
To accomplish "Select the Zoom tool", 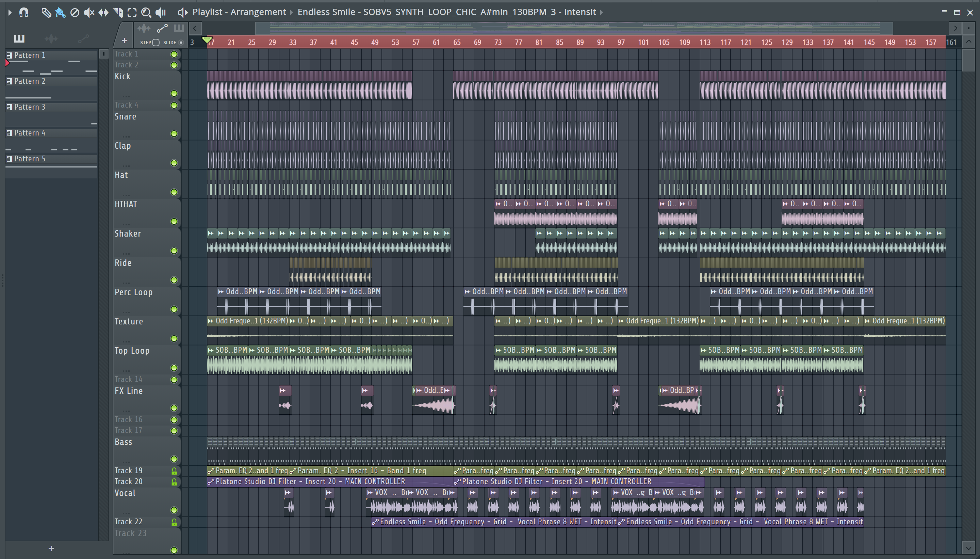I will pos(146,12).
